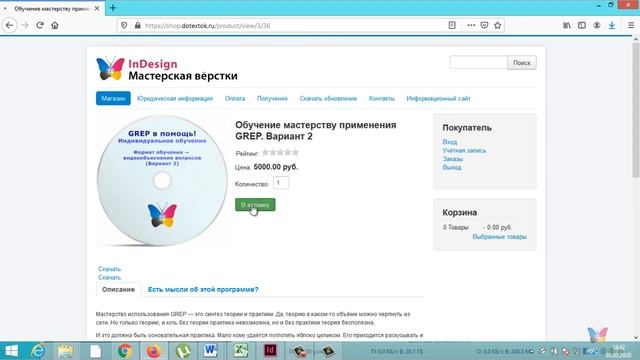The width and height of the screenshot is (640, 360).
Task: Open the Выбранные товары link
Action: [499, 237]
